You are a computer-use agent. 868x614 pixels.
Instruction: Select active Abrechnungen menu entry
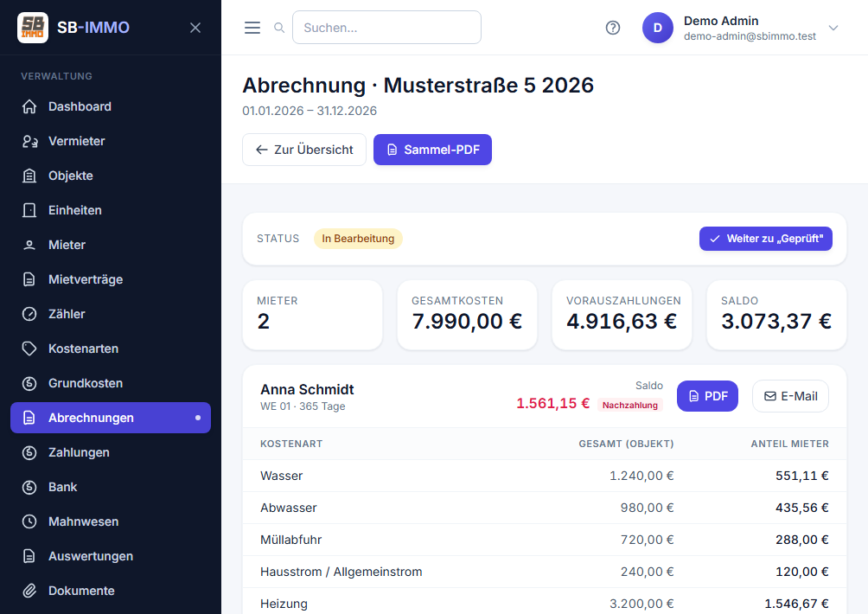point(111,418)
